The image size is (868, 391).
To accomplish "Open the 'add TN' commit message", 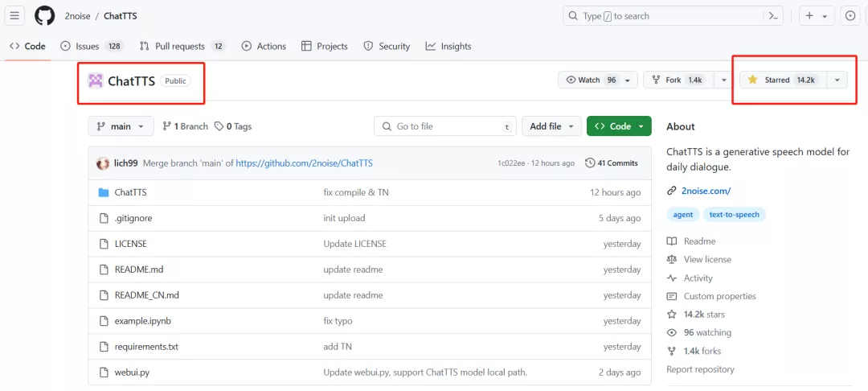I will pos(338,347).
